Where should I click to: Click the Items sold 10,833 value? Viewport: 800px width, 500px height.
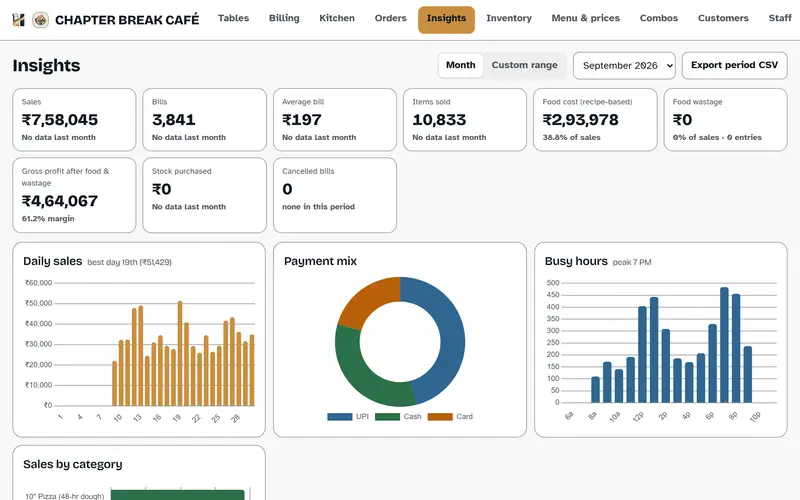tap(439, 120)
